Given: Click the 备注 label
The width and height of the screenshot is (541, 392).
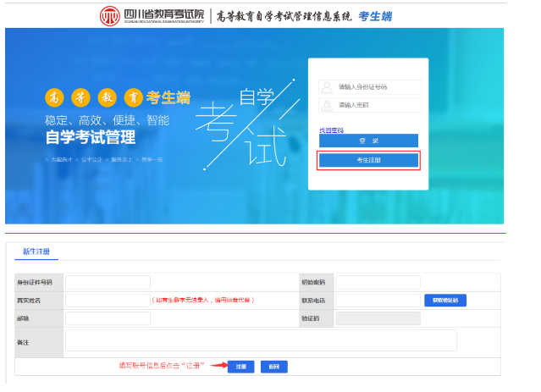Looking at the screenshot, I should (x=23, y=343).
